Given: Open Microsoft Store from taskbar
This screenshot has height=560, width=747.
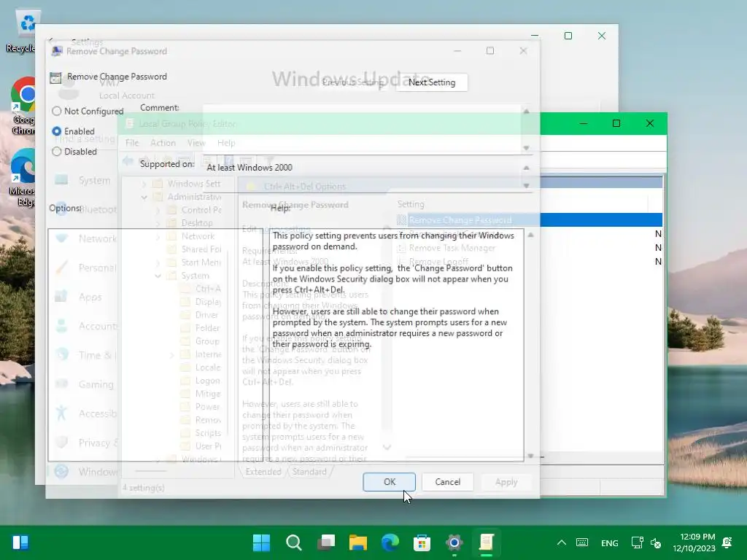Looking at the screenshot, I should point(422,542).
